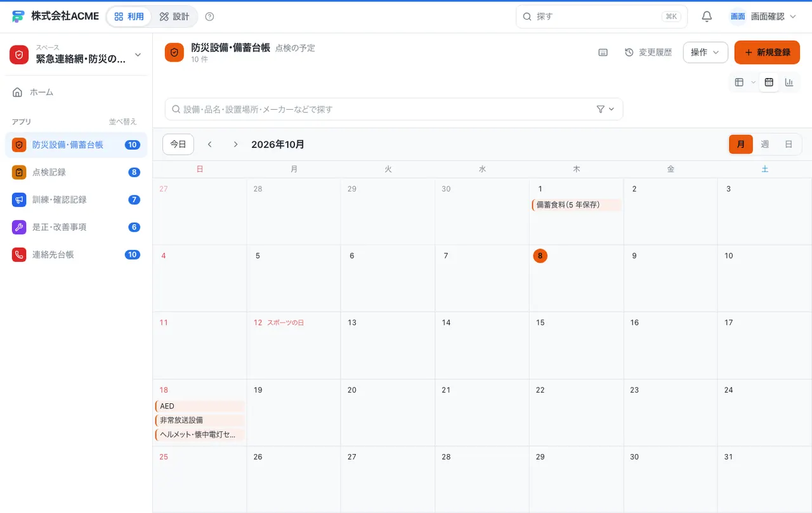
Task: Click スポーツの日 holiday label
Action: click(285, 323)
